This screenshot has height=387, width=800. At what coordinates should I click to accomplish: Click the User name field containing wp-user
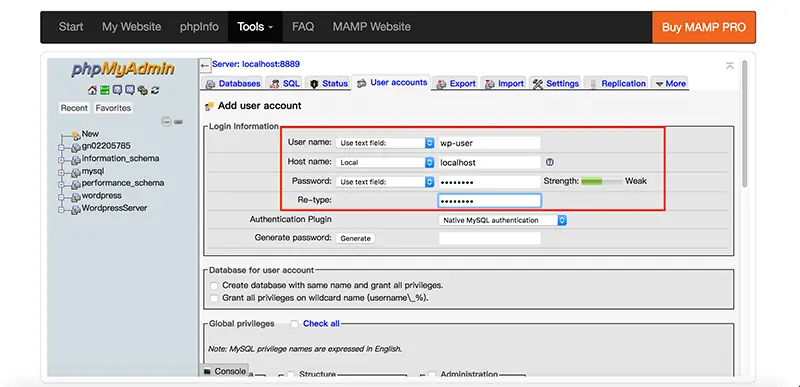click(489, 143)
